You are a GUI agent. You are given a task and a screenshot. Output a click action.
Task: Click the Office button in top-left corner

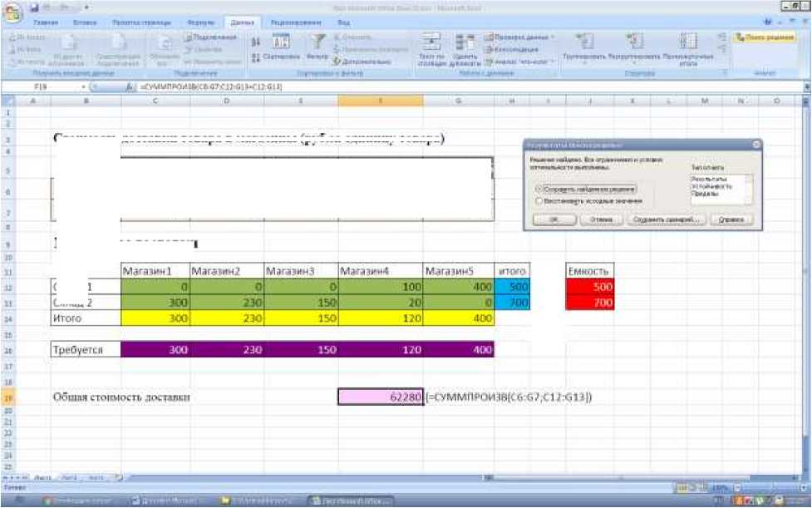pyautogui.click(x=13, y=12)
